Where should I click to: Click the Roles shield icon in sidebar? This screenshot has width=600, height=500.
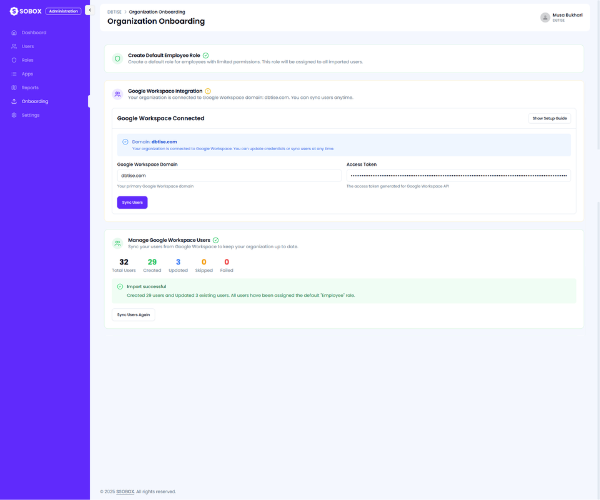(x=14, y=60)
